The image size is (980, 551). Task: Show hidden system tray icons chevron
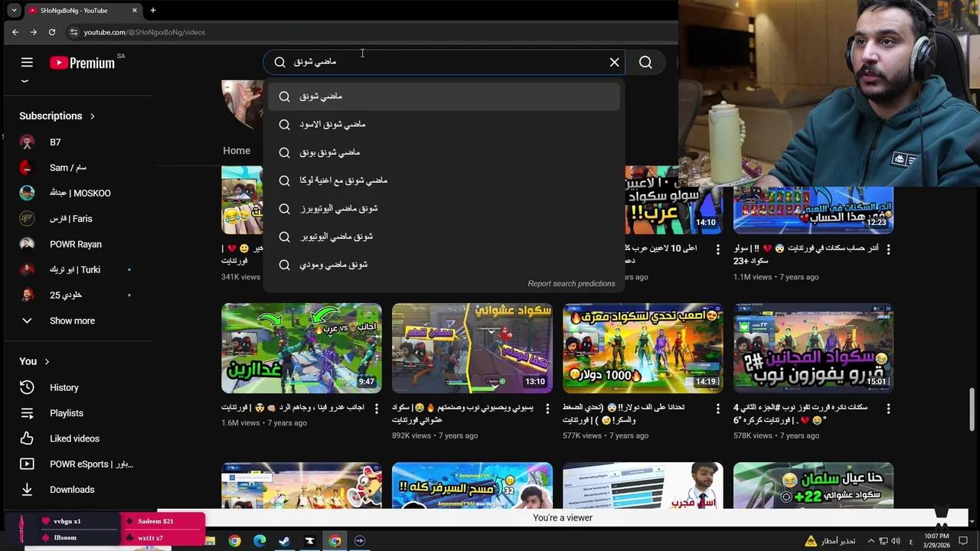click(871, 541)
